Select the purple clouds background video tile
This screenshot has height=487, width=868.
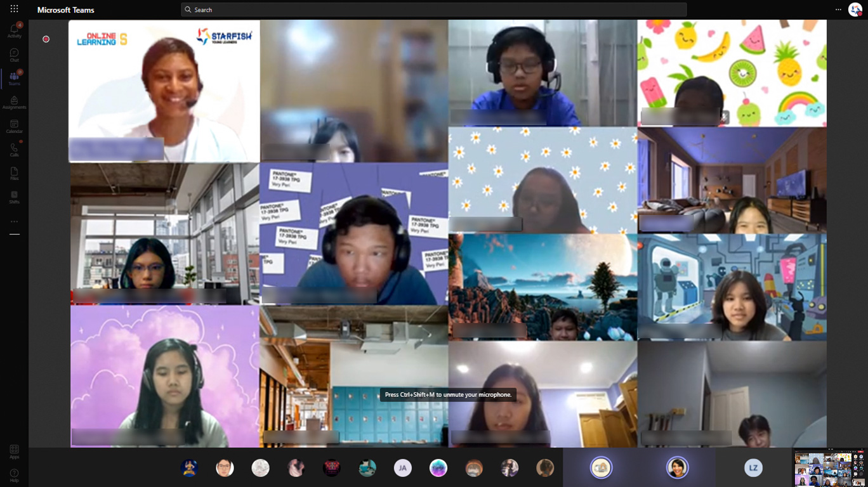(x=165, y=377)
